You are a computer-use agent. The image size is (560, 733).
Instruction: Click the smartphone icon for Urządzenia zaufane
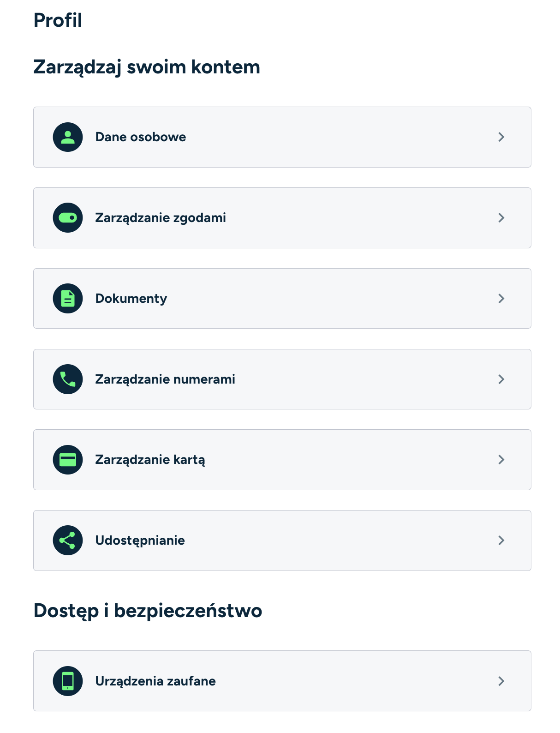(68, 681)
